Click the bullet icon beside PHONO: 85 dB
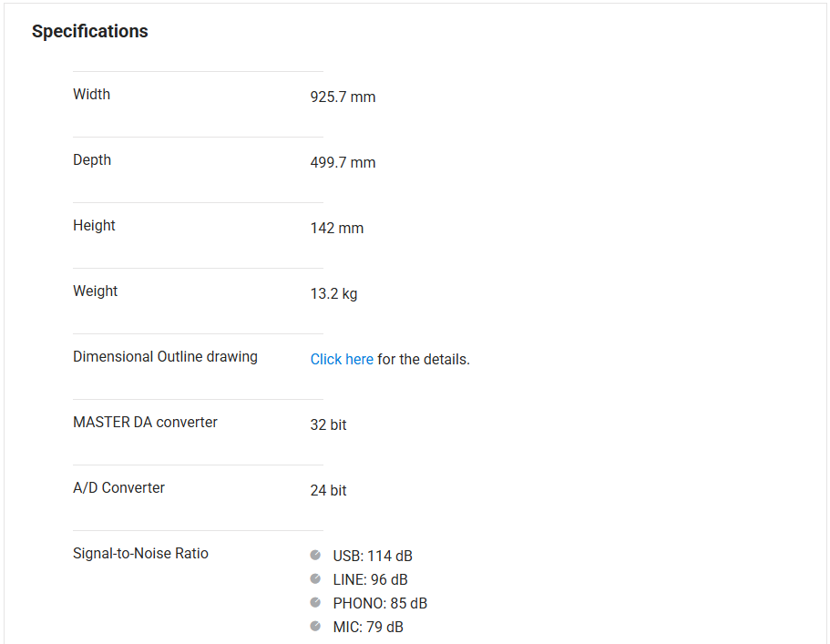Image resolution: width=830 pixels, height=644 pixels. point(315,602)
